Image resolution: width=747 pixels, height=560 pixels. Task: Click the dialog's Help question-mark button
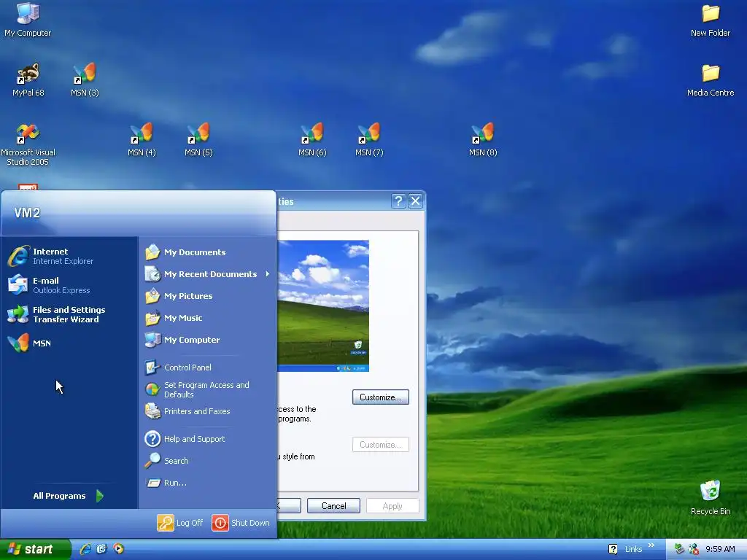(399, 201)
